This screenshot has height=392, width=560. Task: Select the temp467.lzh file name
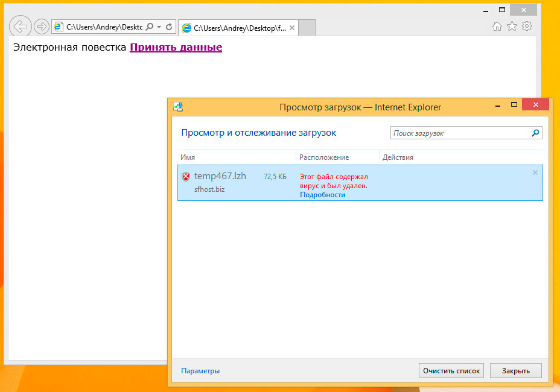(220, 176)
